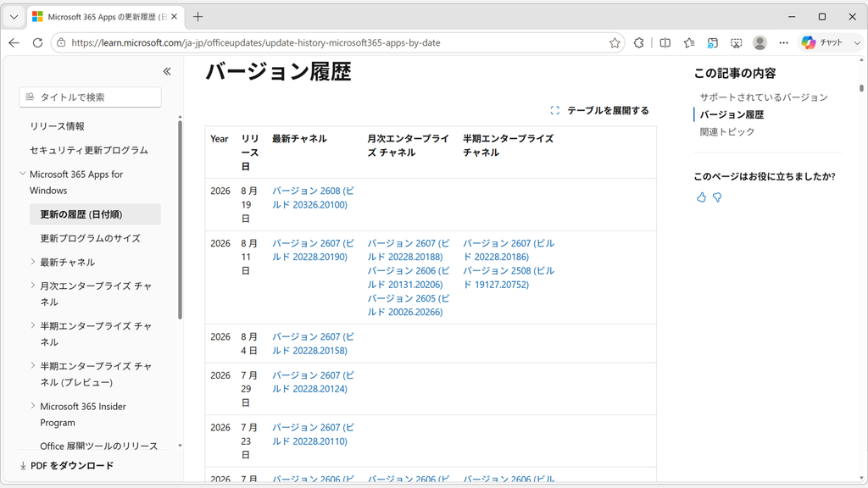Viewport: 868px width, 488px height.
Task: Click the page vertical scrollbar
Action: click(x=861, y=87)
